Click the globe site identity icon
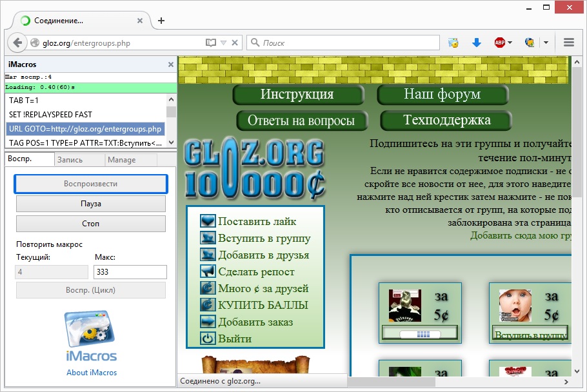Image resolution: width=587 pixels, height=392 pixels. [x=35, y=43]
